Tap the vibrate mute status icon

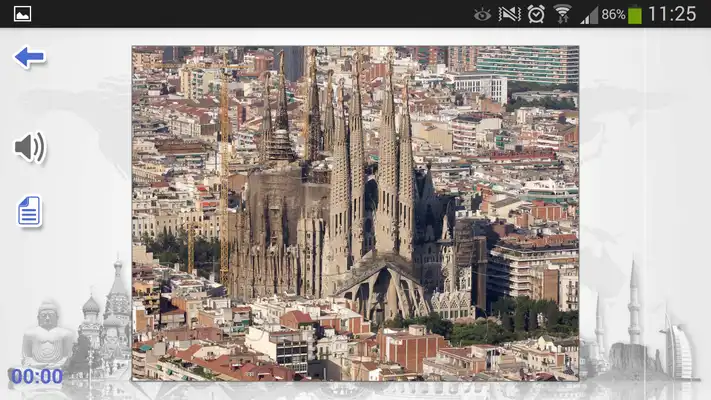(509, 14)
